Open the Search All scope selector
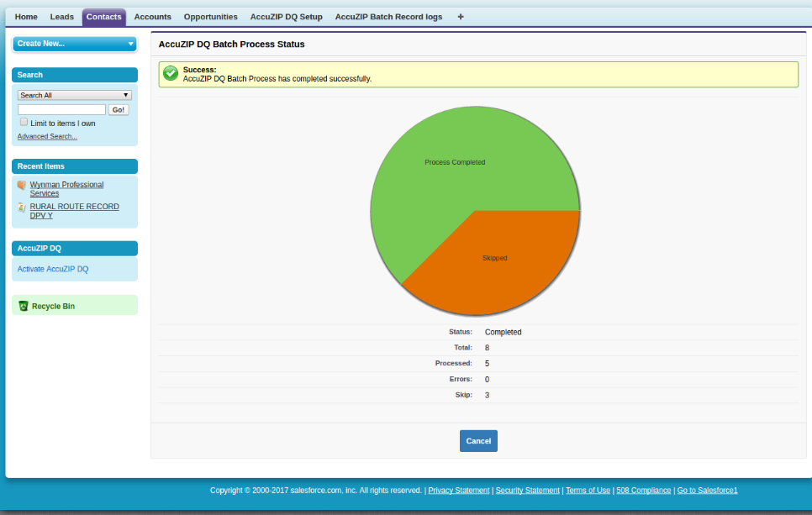This screenshot has height=515, width=812. click(74, 94)
